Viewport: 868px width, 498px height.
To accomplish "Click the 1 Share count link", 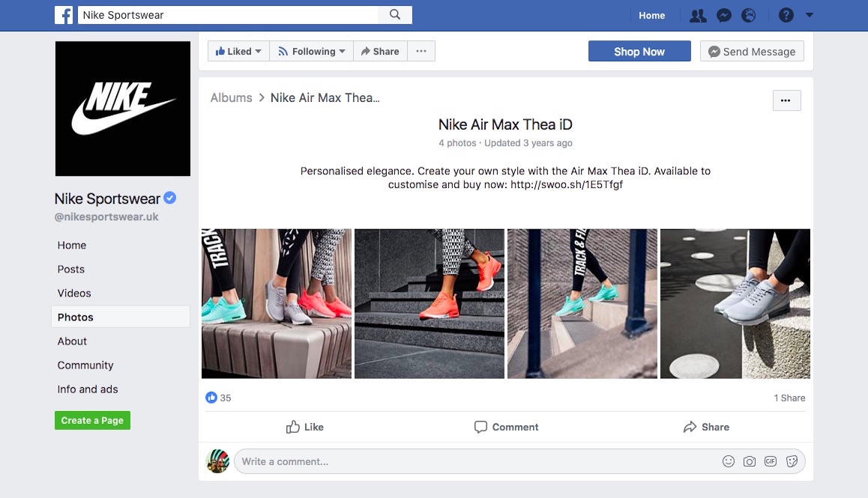I will click(x=789, y=398).
